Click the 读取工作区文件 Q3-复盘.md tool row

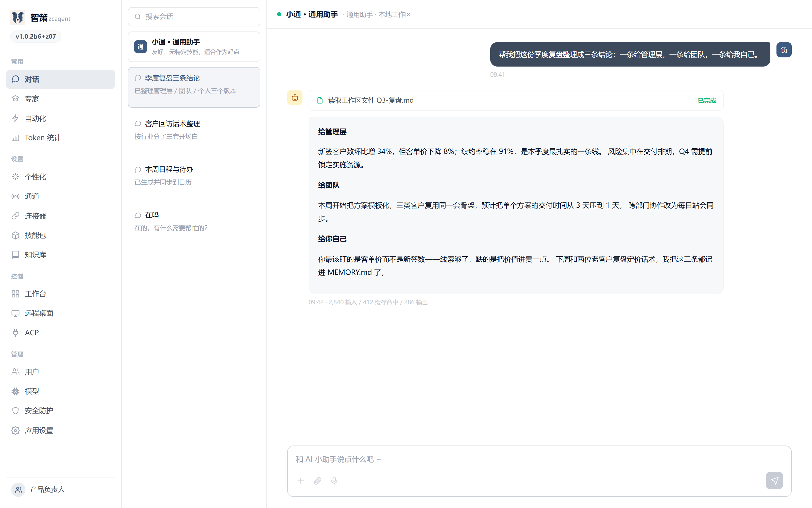click(516, 101)
